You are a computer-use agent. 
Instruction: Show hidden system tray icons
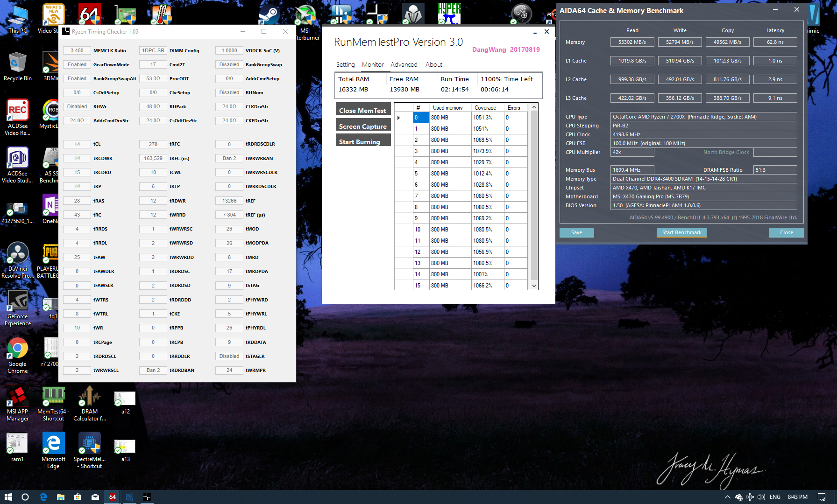tap(727, 497)
